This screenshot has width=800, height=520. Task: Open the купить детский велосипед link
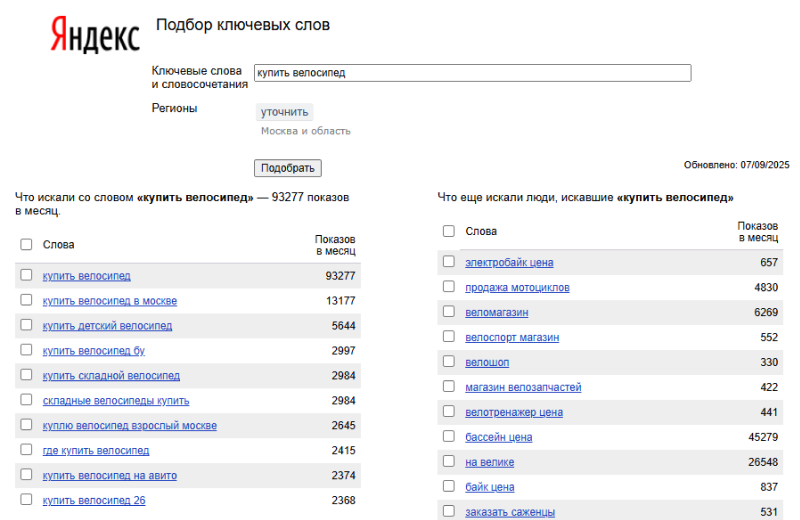pyautogui.click(x=107, y=326)
